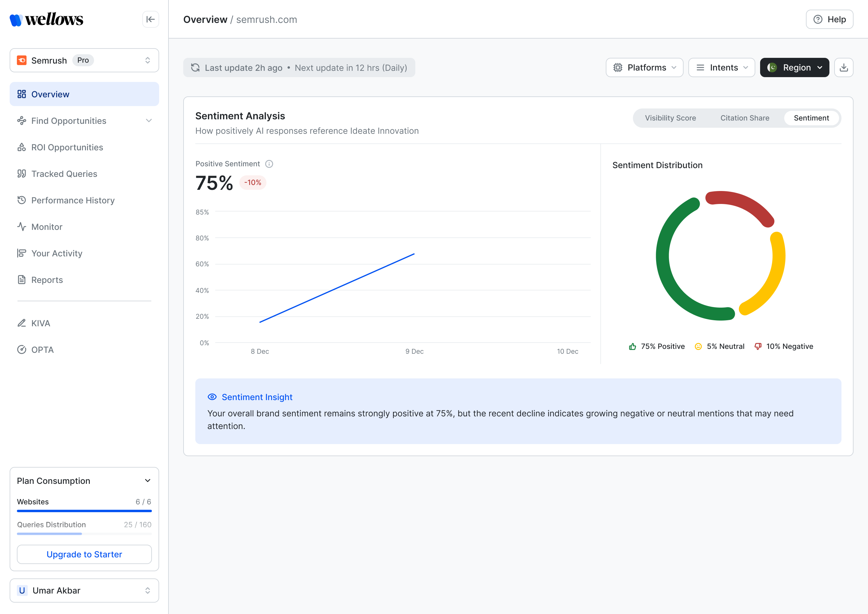Click the Websites usage progress bar
The width and height of the screenshot is (868, 614).
[x=84, y=511]
